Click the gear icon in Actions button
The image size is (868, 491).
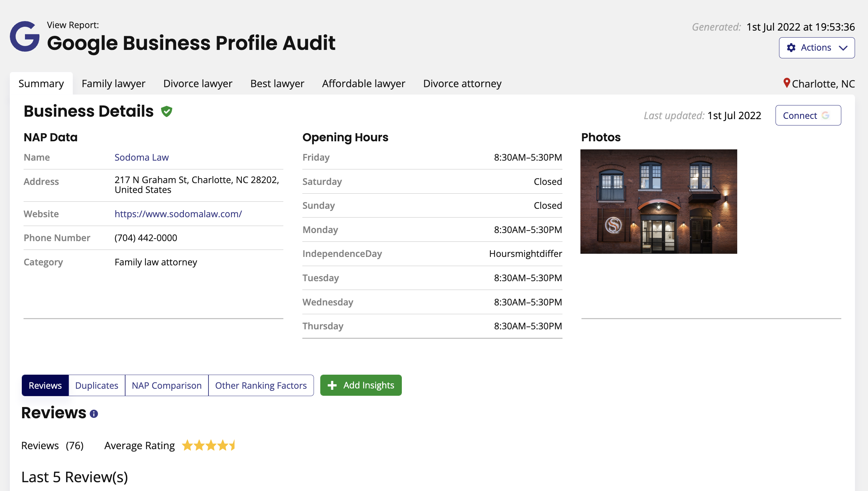[x=791, y=48]
